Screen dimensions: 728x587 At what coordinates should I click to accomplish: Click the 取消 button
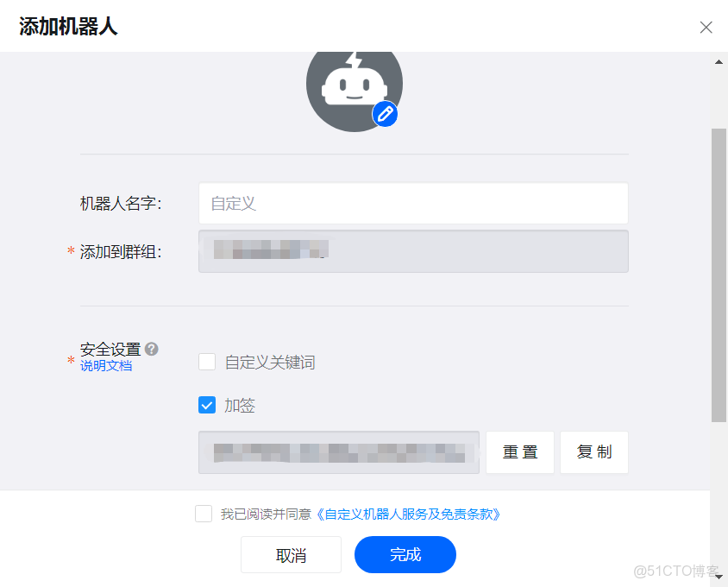point(291,555)
